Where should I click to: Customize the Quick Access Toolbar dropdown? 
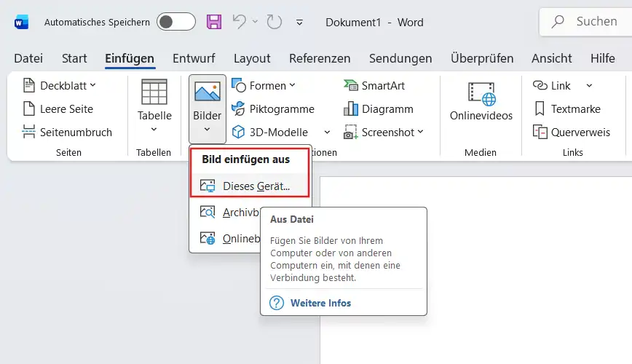click(x=299, y=23)
